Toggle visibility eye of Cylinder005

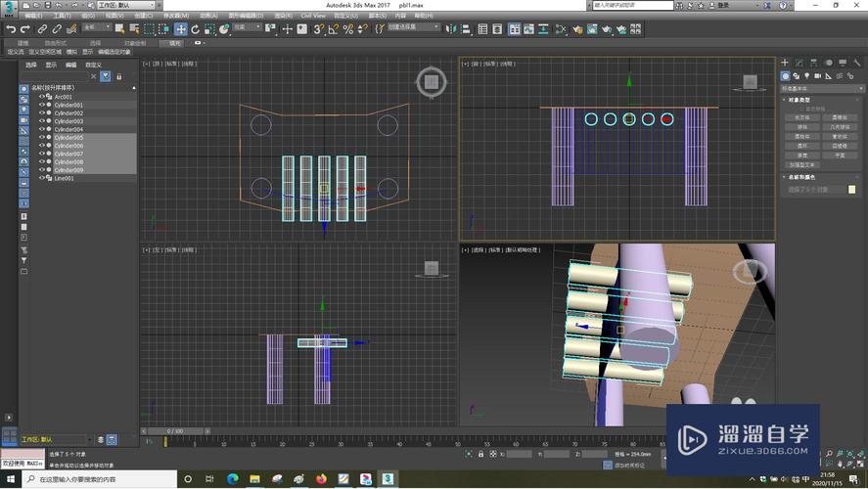point(41,137)
